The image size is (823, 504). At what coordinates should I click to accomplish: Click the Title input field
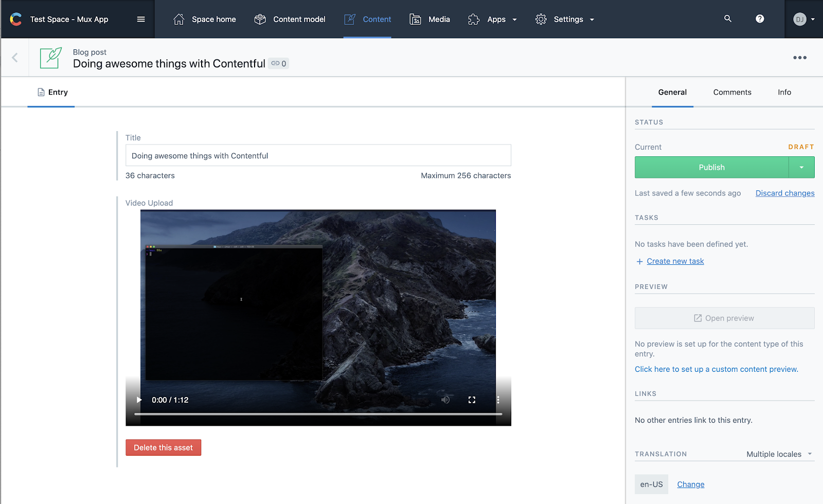click(318, 155)
